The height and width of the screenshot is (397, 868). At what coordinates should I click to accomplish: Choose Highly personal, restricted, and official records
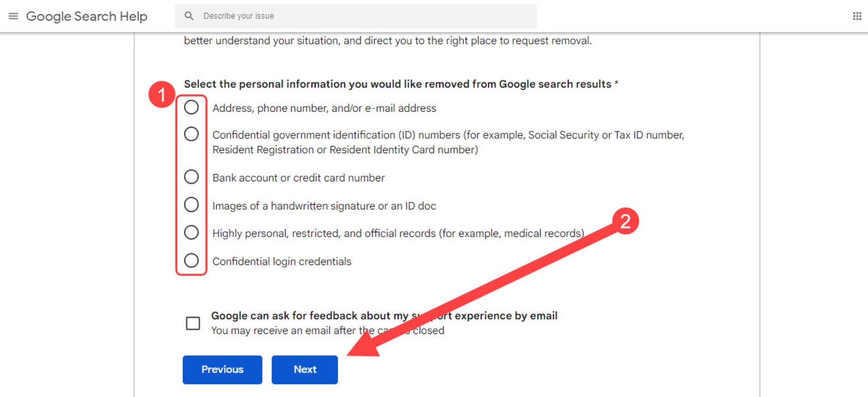[191, 232]
